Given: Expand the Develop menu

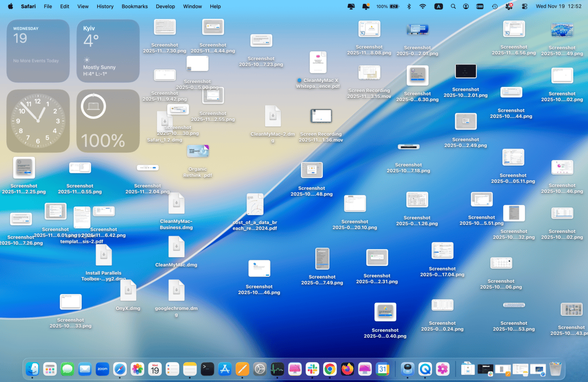Looking at the screenshot, I should tap(165, 6).
